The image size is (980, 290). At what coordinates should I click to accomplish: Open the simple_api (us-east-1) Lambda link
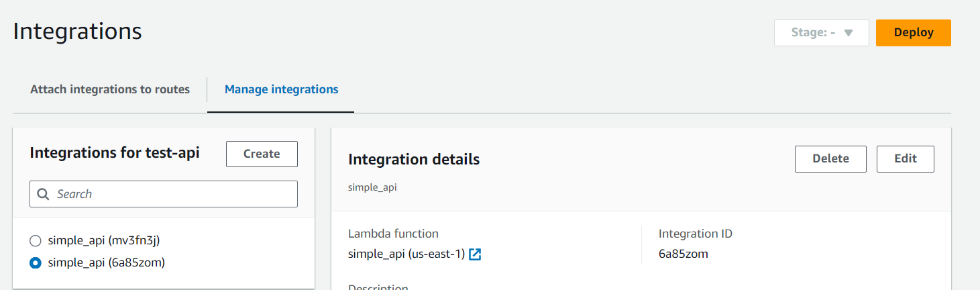[406, 254]
